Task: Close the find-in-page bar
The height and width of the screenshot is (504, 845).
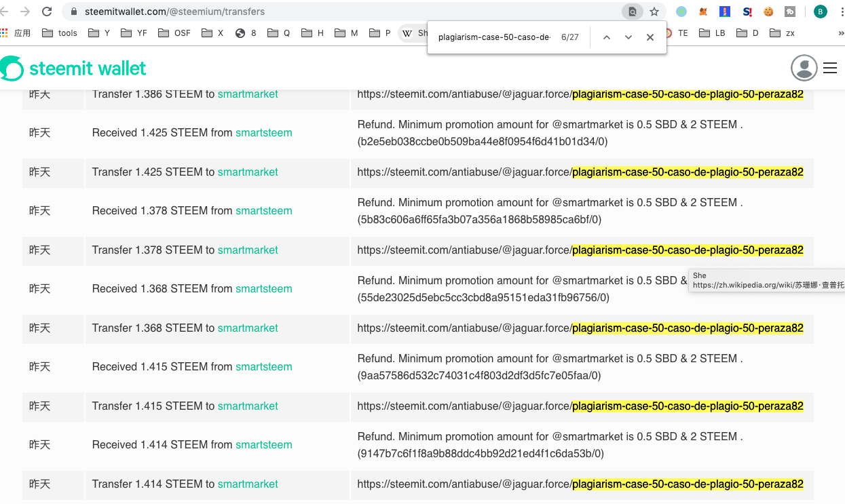Action: click(650, 37)
